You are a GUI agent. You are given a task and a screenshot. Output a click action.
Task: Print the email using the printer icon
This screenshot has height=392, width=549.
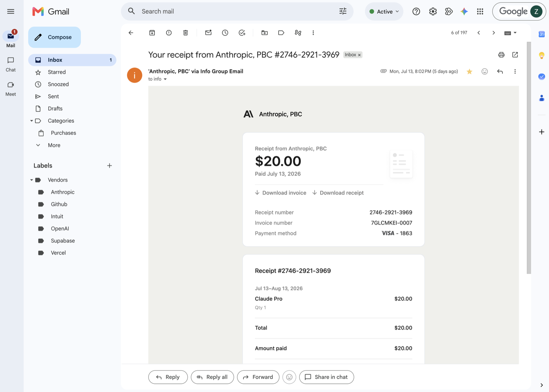pyautogui.click(x=501, y=55)
